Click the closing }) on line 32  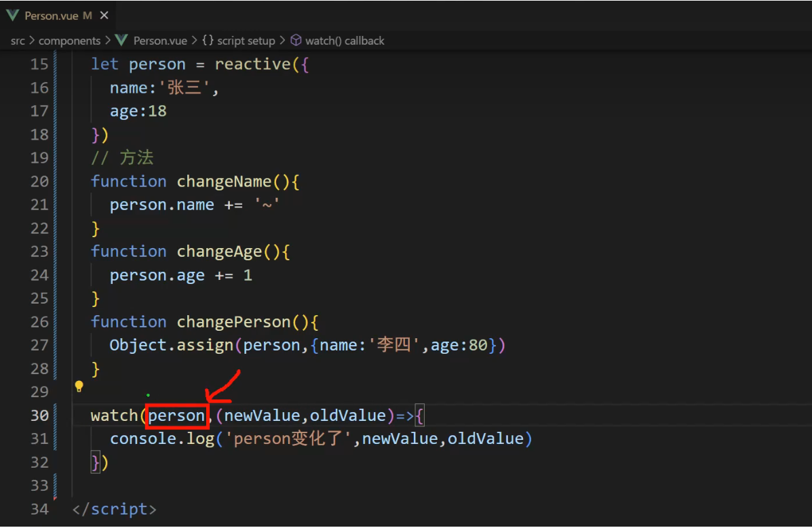100,462
